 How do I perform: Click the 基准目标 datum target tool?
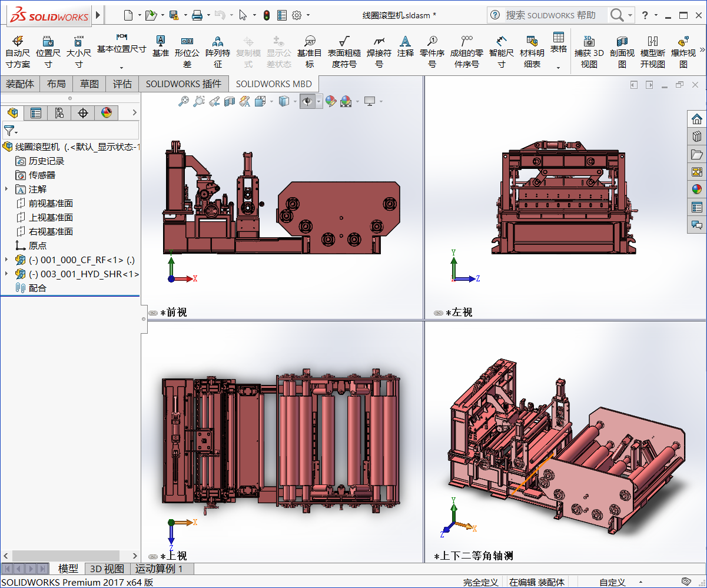(310, 52)
